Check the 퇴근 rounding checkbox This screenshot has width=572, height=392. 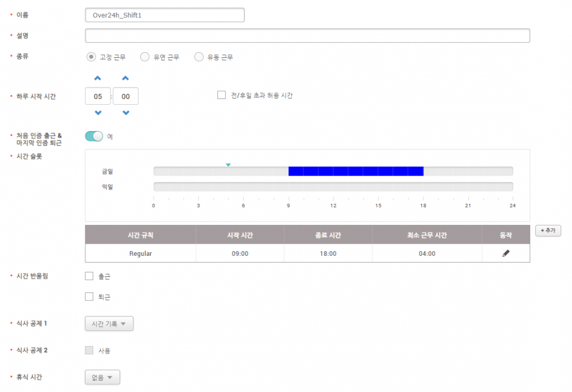coord(89,297)
